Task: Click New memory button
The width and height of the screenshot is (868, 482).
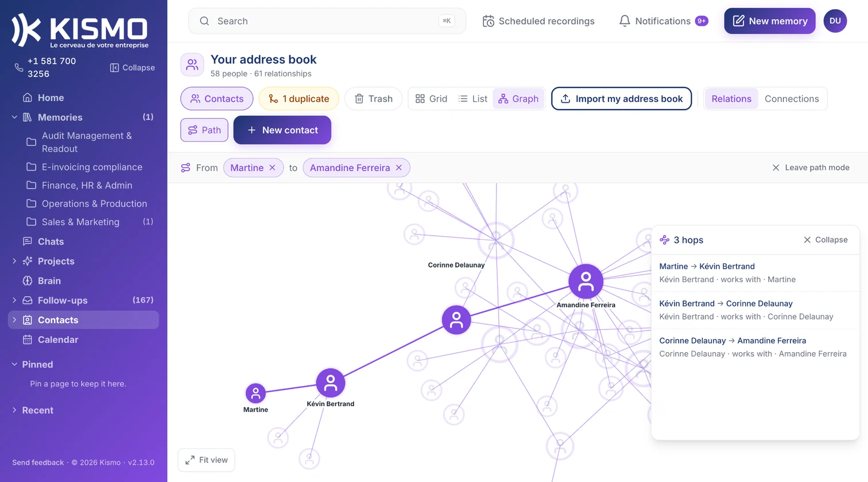Action: (769, 21)
